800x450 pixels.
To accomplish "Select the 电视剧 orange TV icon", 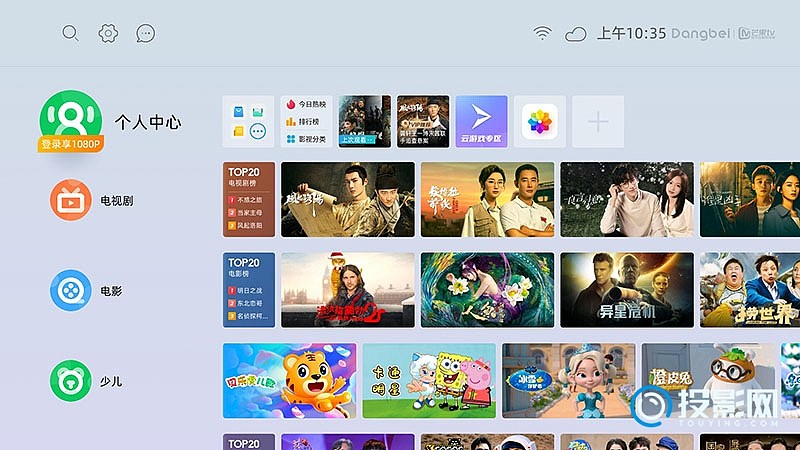I will click(71, 200).
